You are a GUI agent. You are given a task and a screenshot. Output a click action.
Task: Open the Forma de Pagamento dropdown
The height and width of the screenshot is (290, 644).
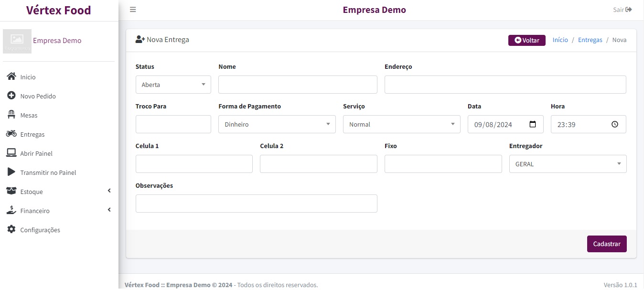pos(277,124)
